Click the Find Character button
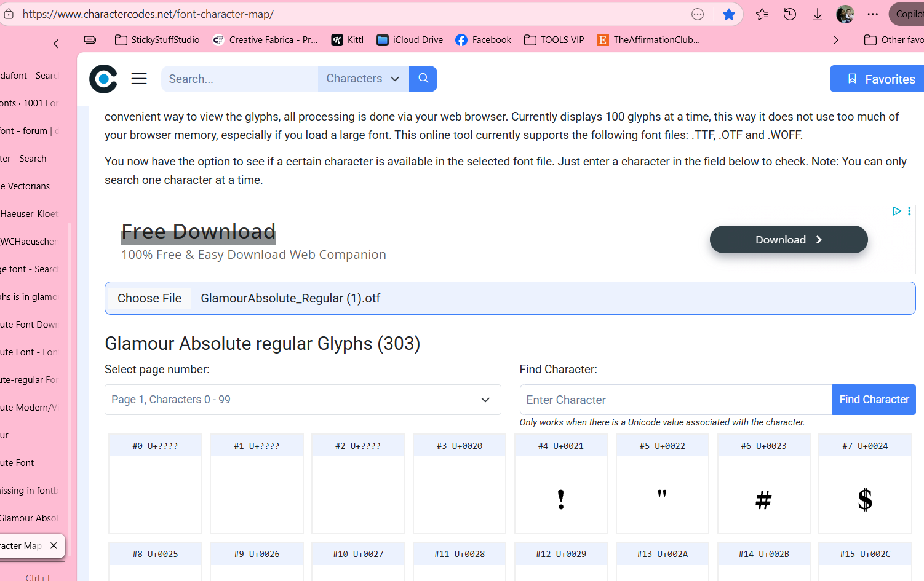The height and width of the screenshot is (581, 924). pyautogui.click(x=874, y=400)
